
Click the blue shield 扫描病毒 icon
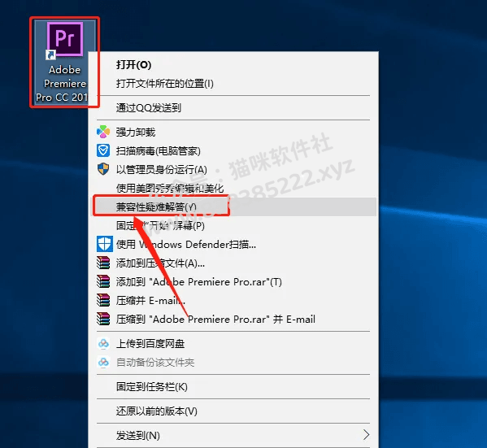(103, 150)
